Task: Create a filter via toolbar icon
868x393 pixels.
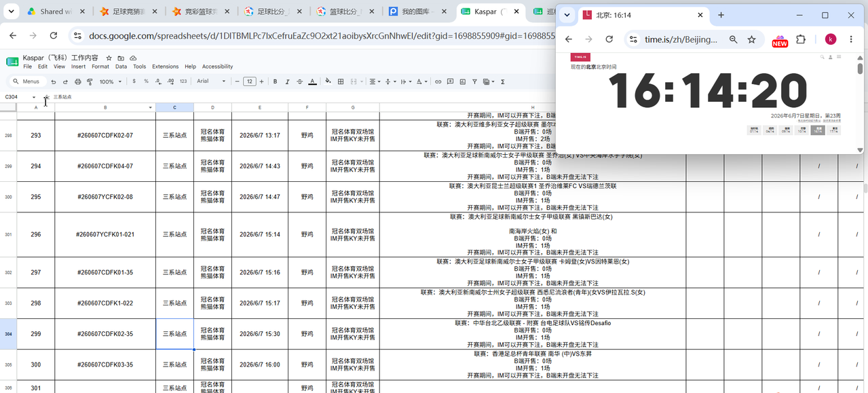Action: click(475, 81)
